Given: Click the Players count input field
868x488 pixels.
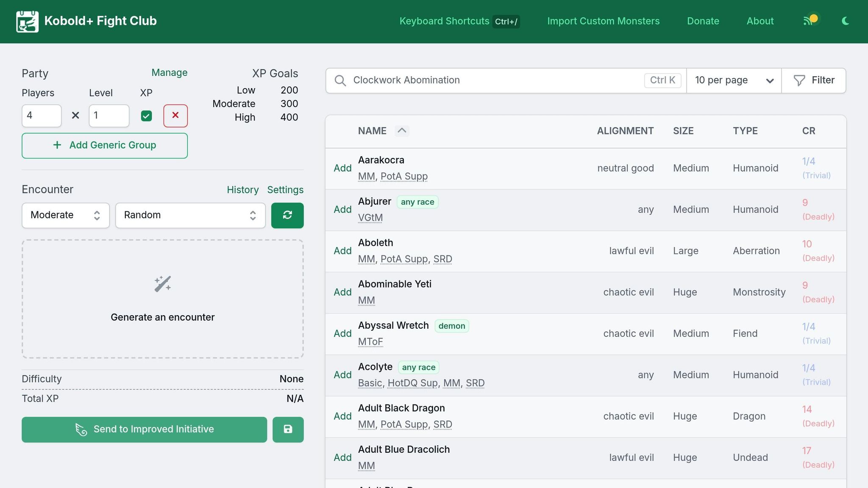Looking at the screenshot, I should [x=42, y=116].
